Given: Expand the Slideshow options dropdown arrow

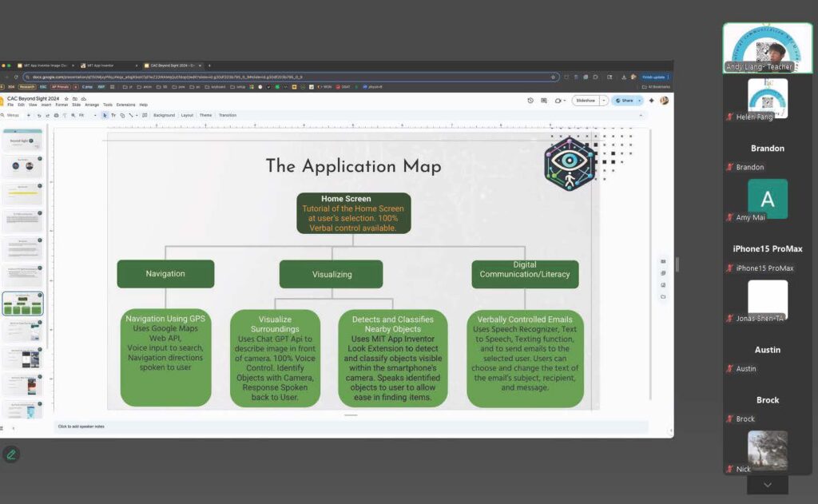Looking at the screenshot, I should [x=603, y=101].
